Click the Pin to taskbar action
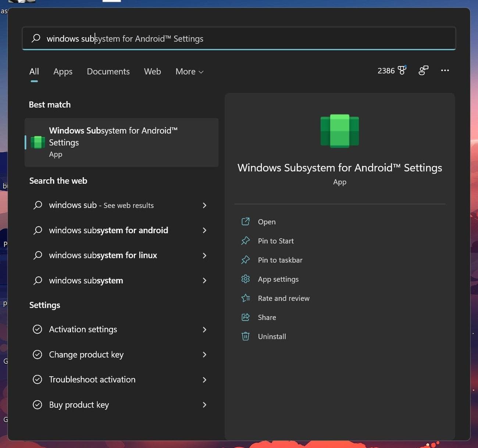Screen dimensions: 478x448 280,260
